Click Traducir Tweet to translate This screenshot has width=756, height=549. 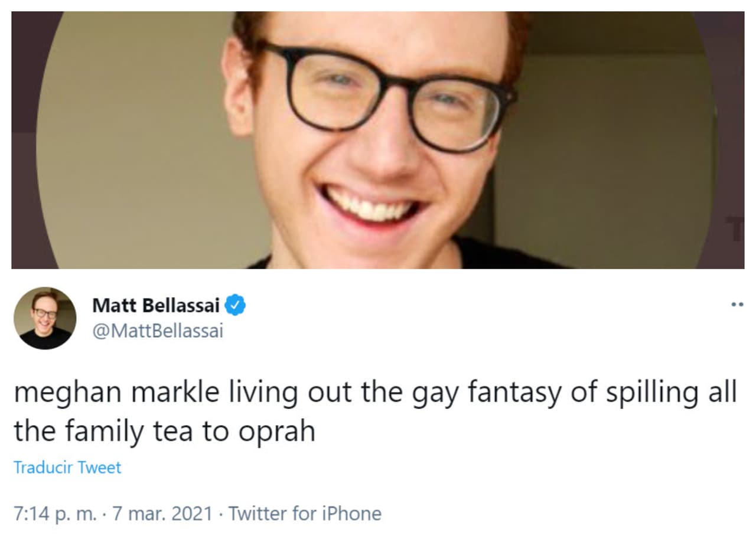pyautogui.click(x=67, y=468)
